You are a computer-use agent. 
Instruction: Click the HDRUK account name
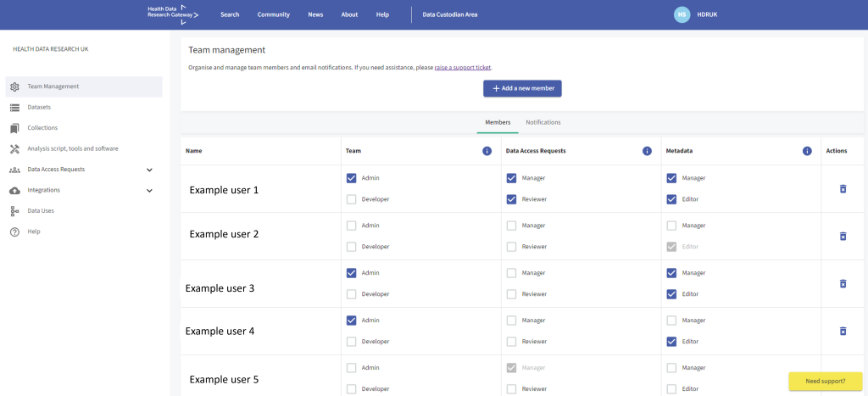coord(706,15)
